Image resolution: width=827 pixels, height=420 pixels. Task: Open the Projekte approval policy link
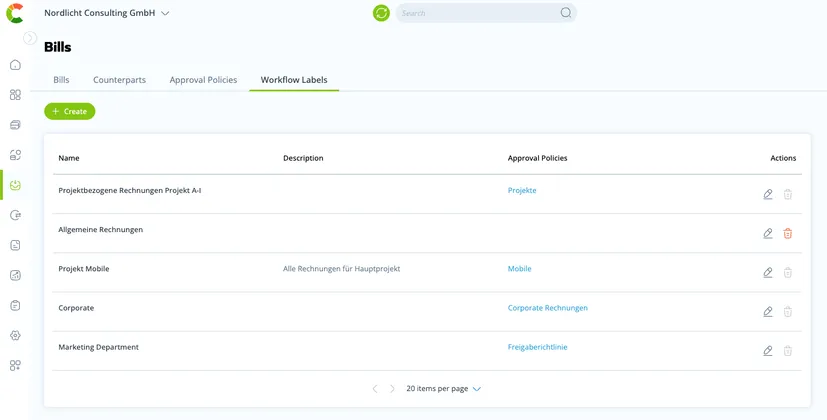coord(522,190)
